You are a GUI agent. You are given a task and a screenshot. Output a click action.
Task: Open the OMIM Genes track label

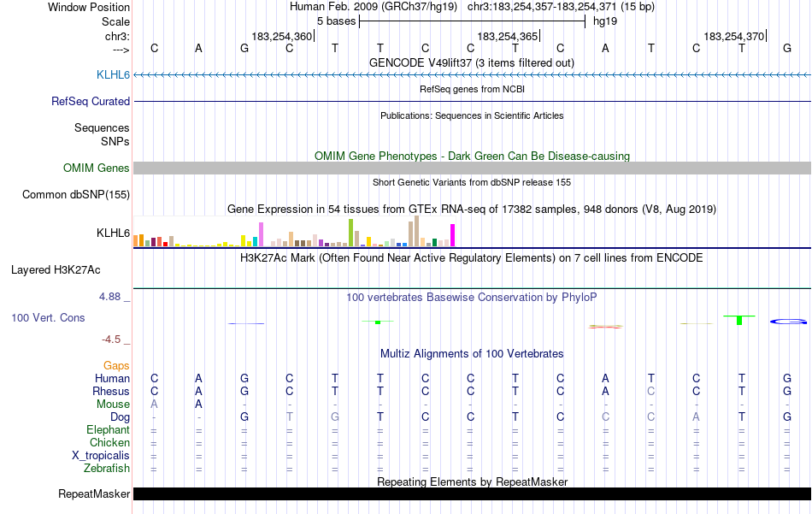97,168
